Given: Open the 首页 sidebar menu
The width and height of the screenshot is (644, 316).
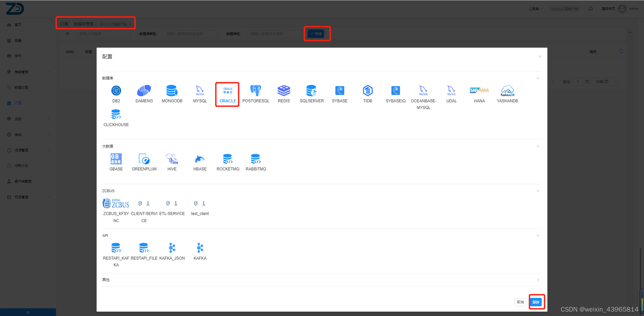Looking at the screenshot, I should [18, 25].
